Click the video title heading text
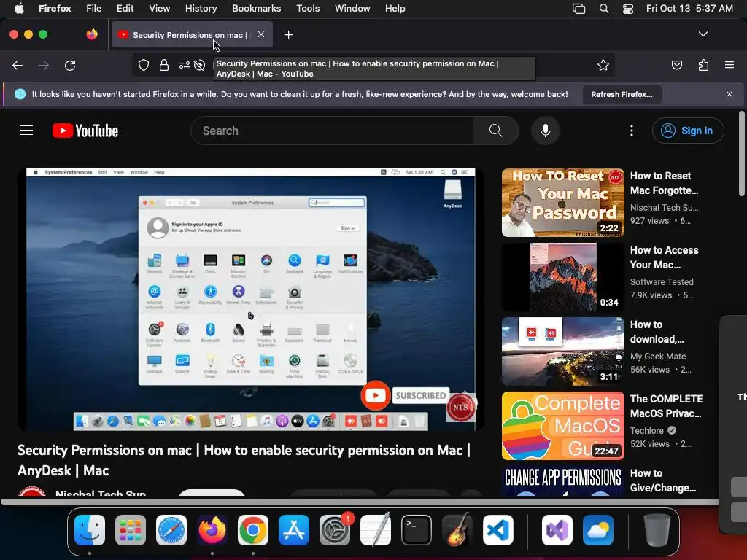 244,460
